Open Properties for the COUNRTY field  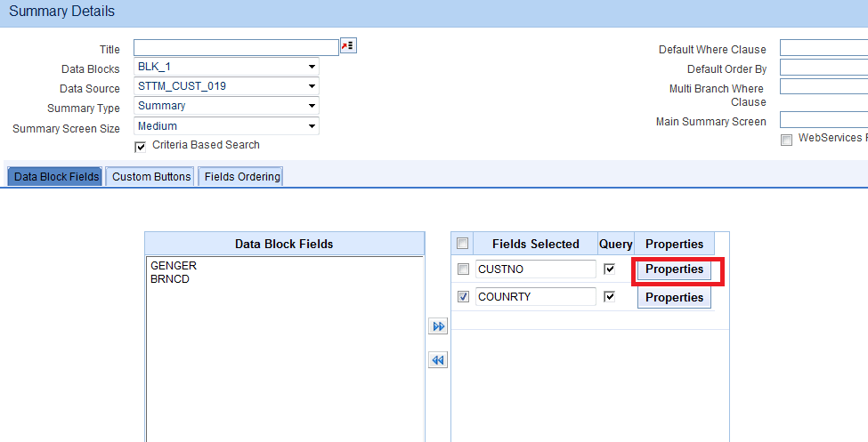pyautogui.click(x=674, y=298)
